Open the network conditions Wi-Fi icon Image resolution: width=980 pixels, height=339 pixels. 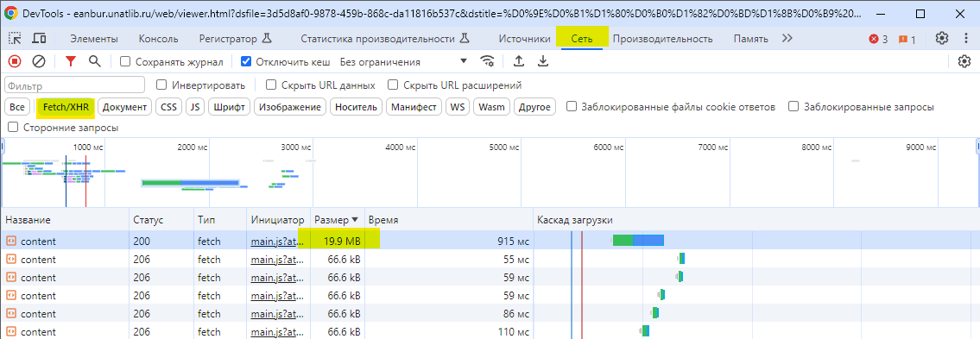[x=487, y=61]
